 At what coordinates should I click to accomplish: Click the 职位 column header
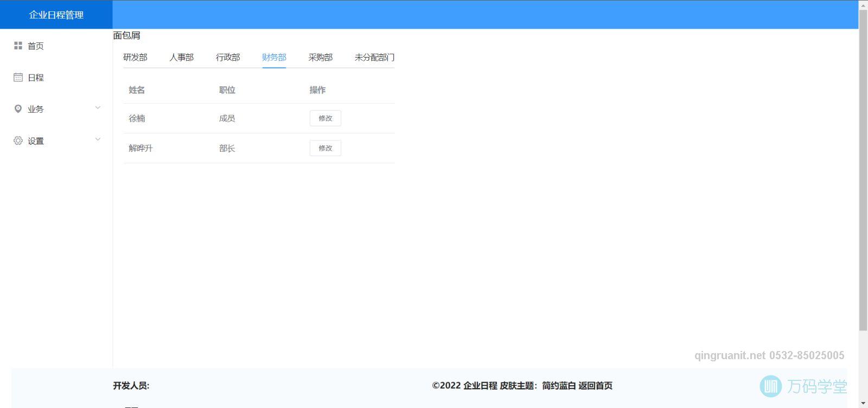227,90
